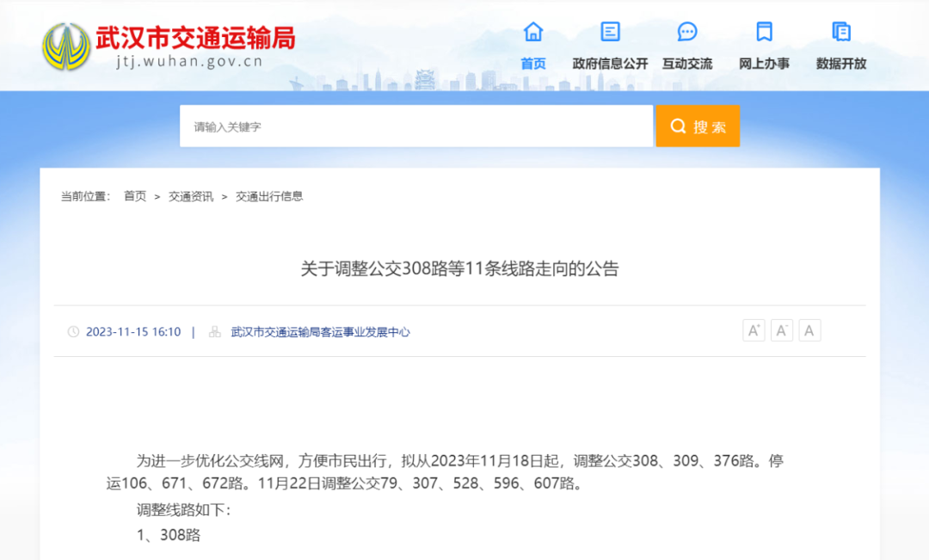Click the clock icon before the publish date
929x560 pixels.
tap(73, 331)
